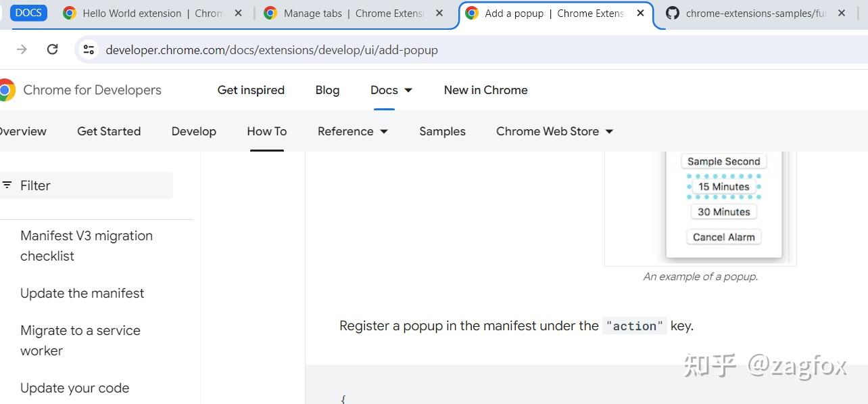Screen dimensions: 868x404
Task: Close the Manage tabs browser tab
Action: tap(439, 13)
